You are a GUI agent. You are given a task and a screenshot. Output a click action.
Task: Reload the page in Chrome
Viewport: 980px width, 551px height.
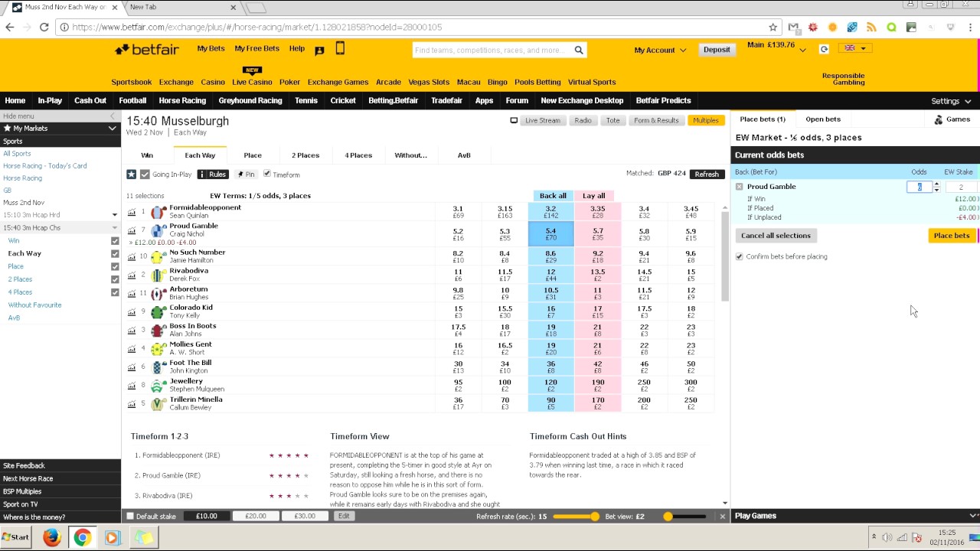tap(44, 27)
